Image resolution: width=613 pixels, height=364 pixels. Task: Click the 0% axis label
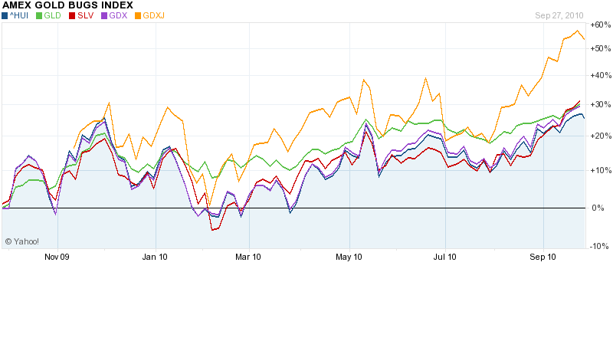click(598, 208)
